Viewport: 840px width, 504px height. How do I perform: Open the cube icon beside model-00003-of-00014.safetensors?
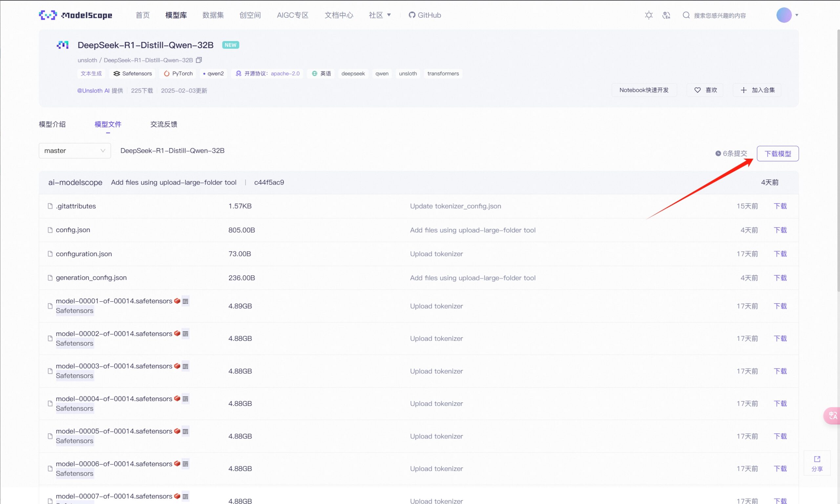(x=177, y=366)
